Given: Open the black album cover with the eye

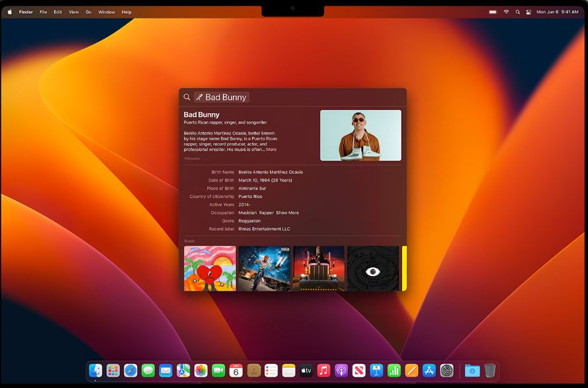Looking at the screenshot, I should point(373,268).
